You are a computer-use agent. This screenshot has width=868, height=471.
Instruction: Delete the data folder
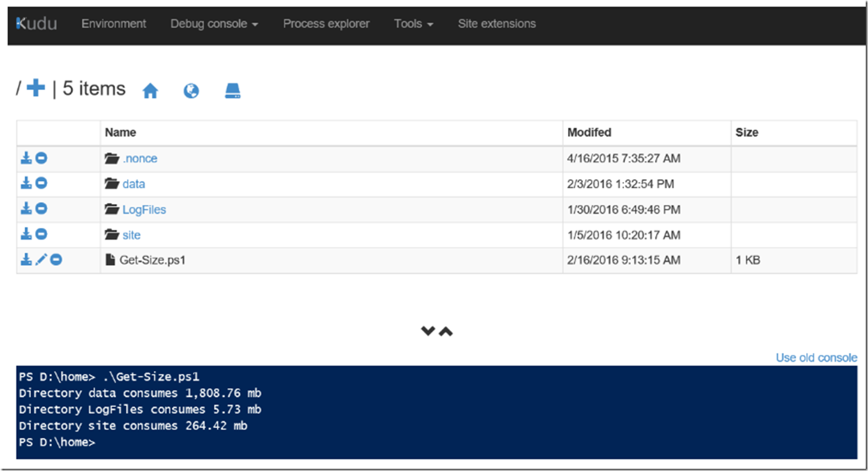(41, 183)
